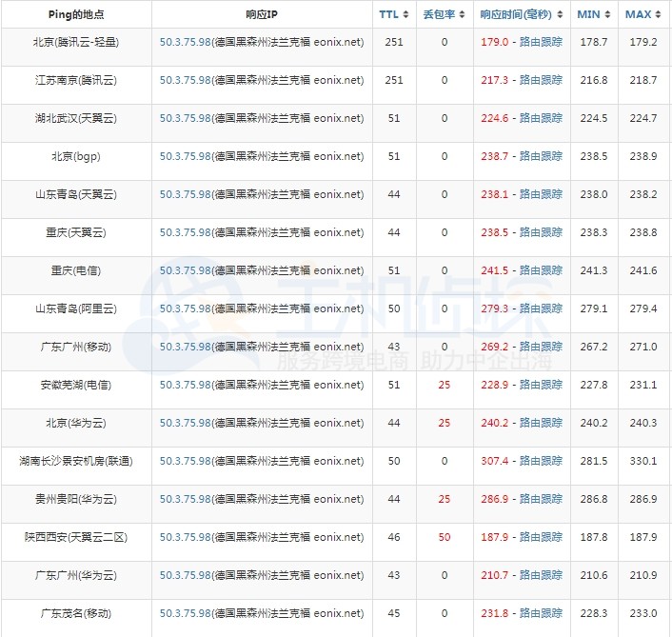Sort table by the TTL column header
The height and width of the screenshot is (637, 672).
[394, 14]
